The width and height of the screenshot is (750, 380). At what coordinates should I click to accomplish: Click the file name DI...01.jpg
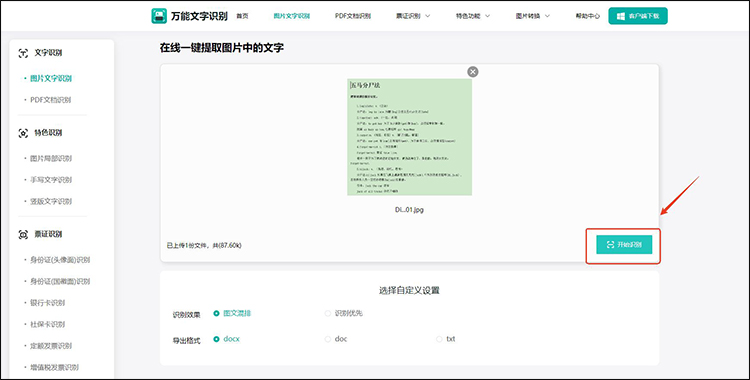point(409,210)
